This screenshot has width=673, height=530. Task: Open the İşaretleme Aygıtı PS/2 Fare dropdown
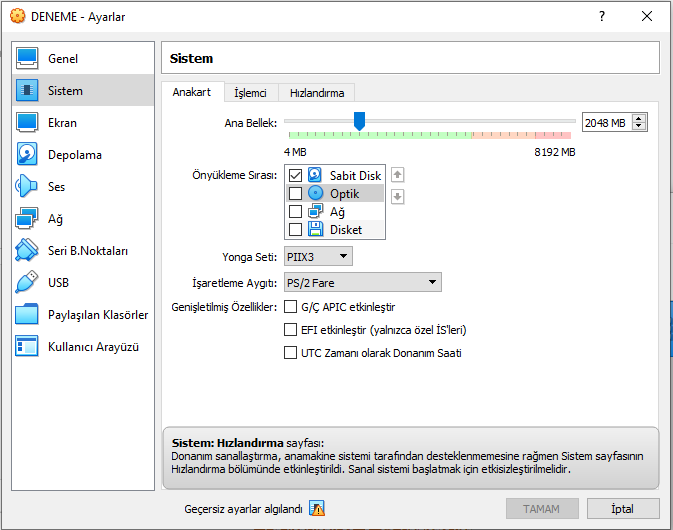click(x=363, y=282)
